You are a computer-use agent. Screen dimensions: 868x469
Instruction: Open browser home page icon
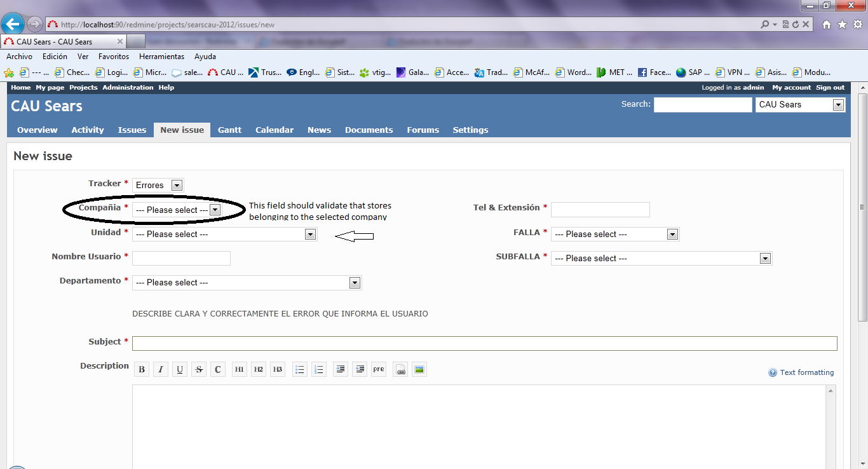click(827, 25)
